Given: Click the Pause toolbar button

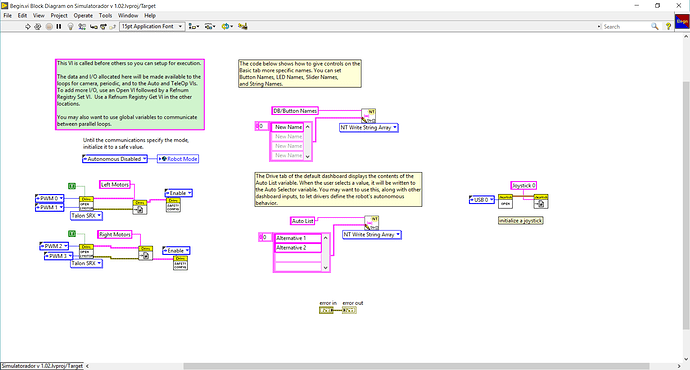Looking at the screenshot, I should (59, 26).
